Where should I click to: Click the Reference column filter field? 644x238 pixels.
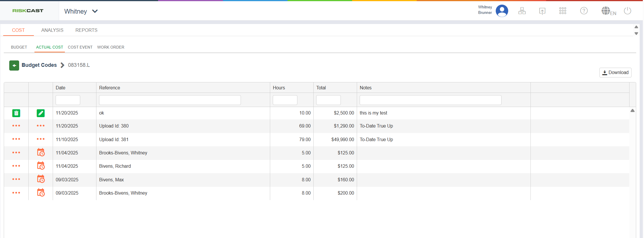pyautogui.click(x=170, y=100)
